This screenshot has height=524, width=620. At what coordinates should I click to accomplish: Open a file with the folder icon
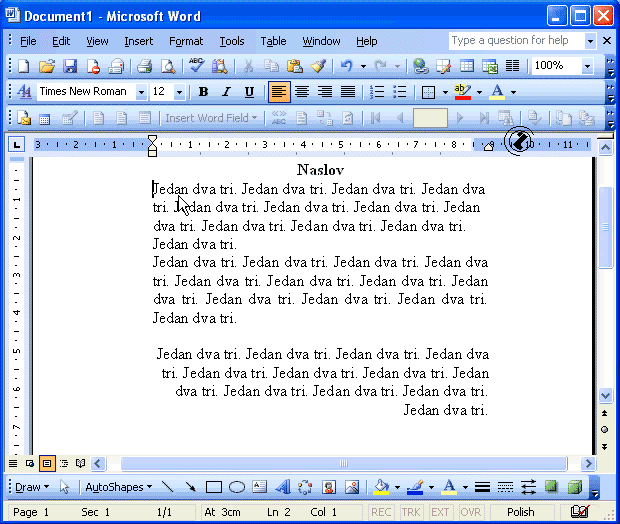tap(47, 66)
